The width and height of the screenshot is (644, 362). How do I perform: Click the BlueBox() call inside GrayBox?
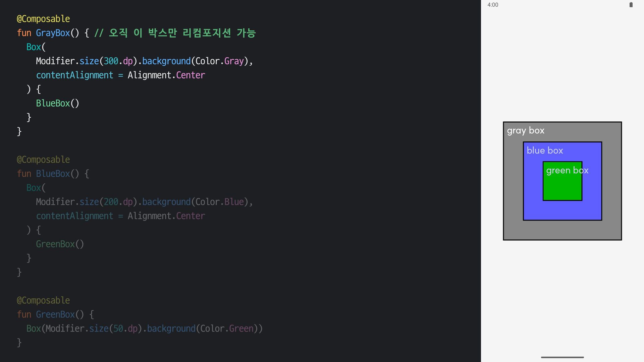click(57, 103)
